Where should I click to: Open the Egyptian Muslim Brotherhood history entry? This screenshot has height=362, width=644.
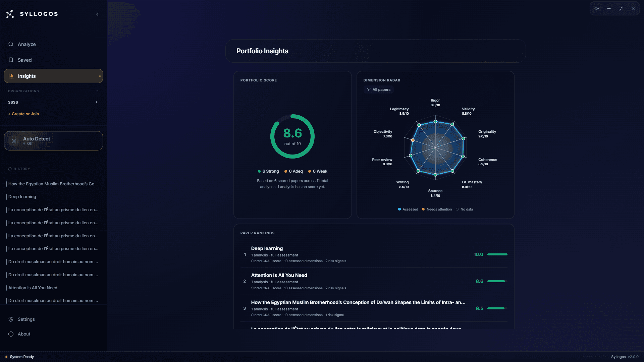tap(53, 184)
